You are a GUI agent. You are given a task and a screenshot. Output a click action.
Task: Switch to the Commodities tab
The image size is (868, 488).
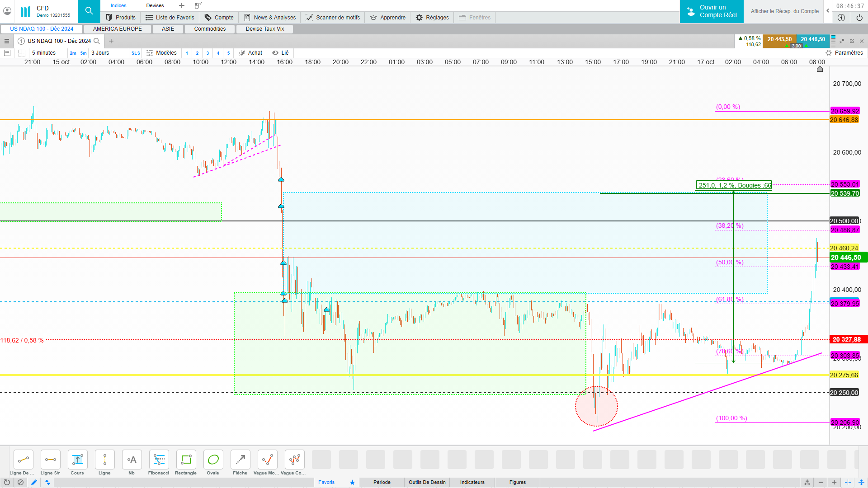pyautogui.click(x=210, y=29)
